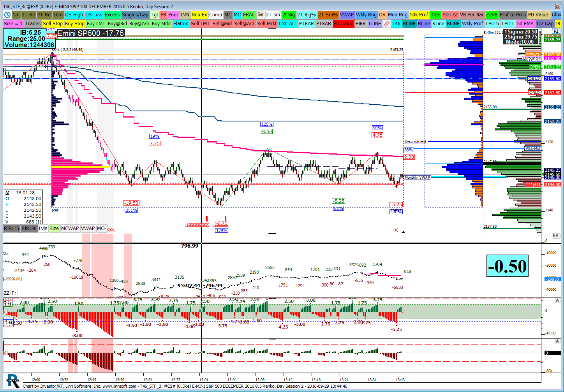The width and height of the screenshot is (564, 392).
Task: Click the 2T sm toolbar button
Action: 273,15
